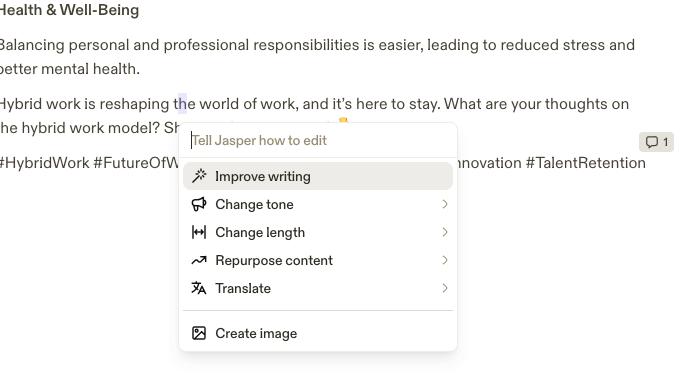Expand the Repurpose content submenu chevron
Image resolution: width=689 pixels, height=375 pixels.
click(x=445, y=260)
